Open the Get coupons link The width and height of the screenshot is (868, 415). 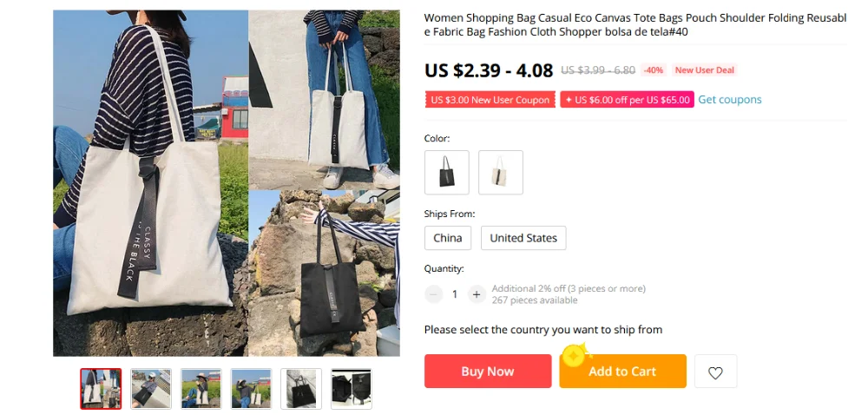pos(730,100)
